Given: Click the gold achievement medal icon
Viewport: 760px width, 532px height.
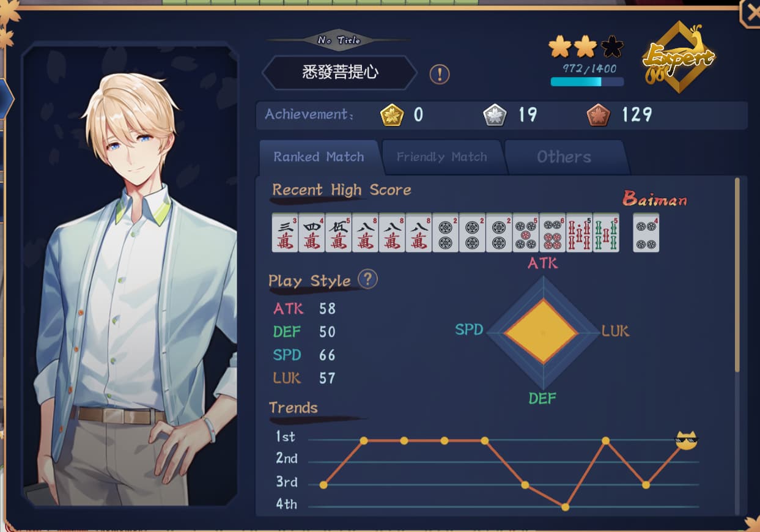Looking at the screenshot, I should pyautogui.click(x=392, y=114).
